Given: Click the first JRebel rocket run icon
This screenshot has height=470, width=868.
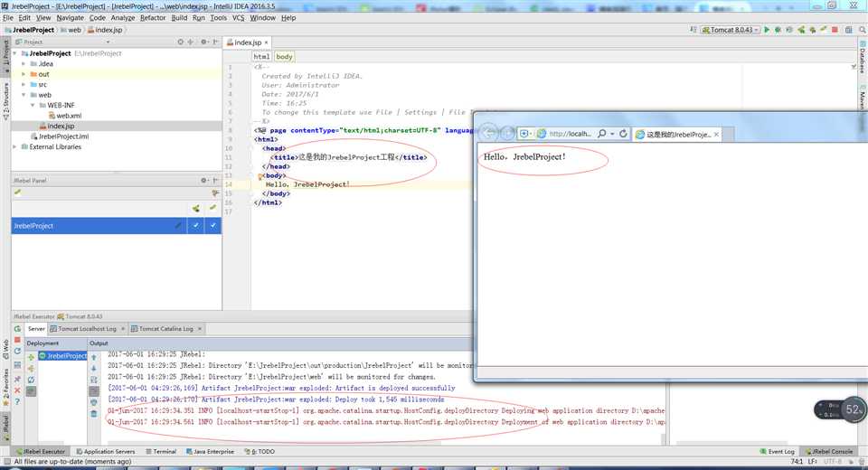Looking at the screenshot, I should [x=801, y=30].
